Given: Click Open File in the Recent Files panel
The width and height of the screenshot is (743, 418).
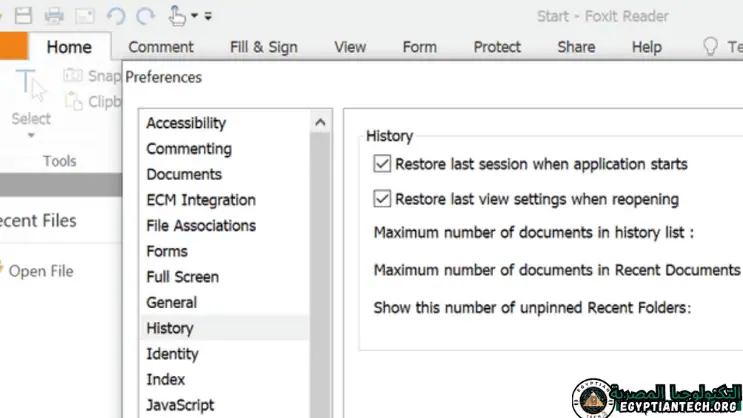Looking at the screenshot, I should coord(40,271).
